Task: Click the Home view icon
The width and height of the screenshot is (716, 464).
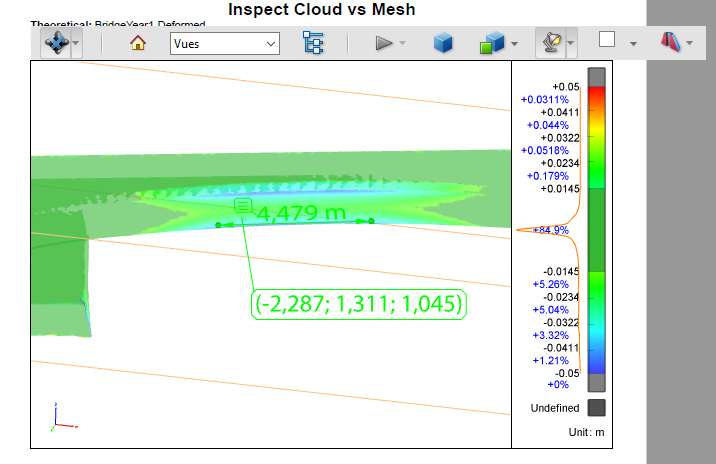Action: (138, 43)
